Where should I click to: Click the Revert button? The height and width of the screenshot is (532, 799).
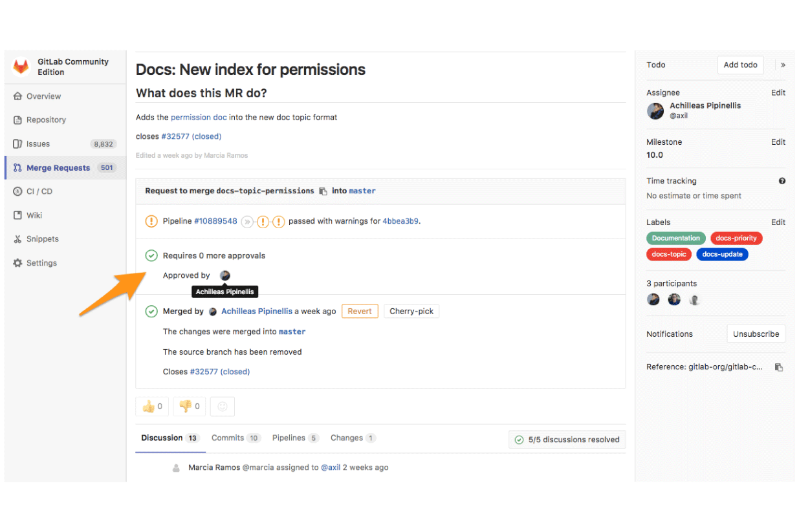[360, 312]
